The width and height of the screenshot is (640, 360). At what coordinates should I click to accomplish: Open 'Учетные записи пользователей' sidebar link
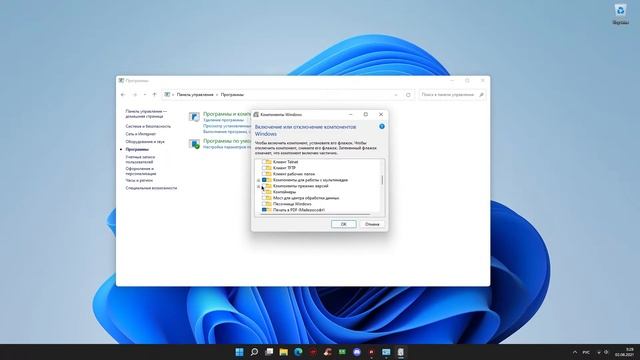point(141,159)
